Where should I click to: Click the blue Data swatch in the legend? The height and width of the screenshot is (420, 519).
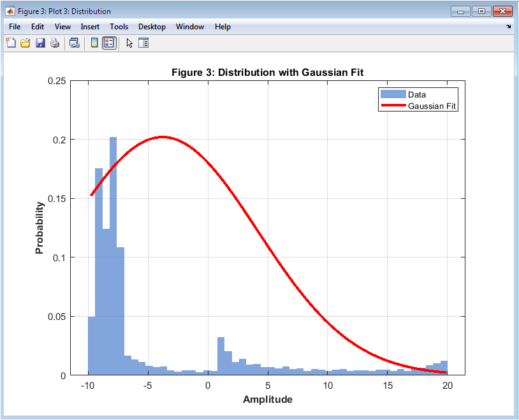coord(393,94)
